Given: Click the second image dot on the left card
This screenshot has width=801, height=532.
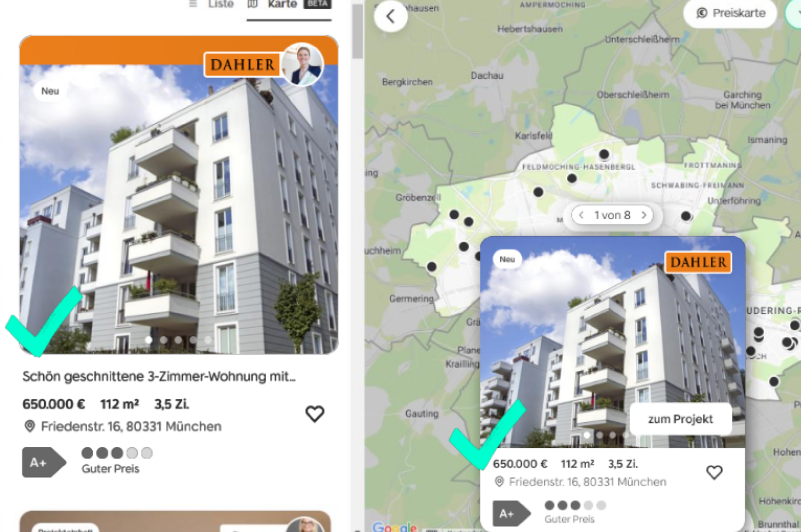Looking at the screenshot, I should (x=163, y=340).
